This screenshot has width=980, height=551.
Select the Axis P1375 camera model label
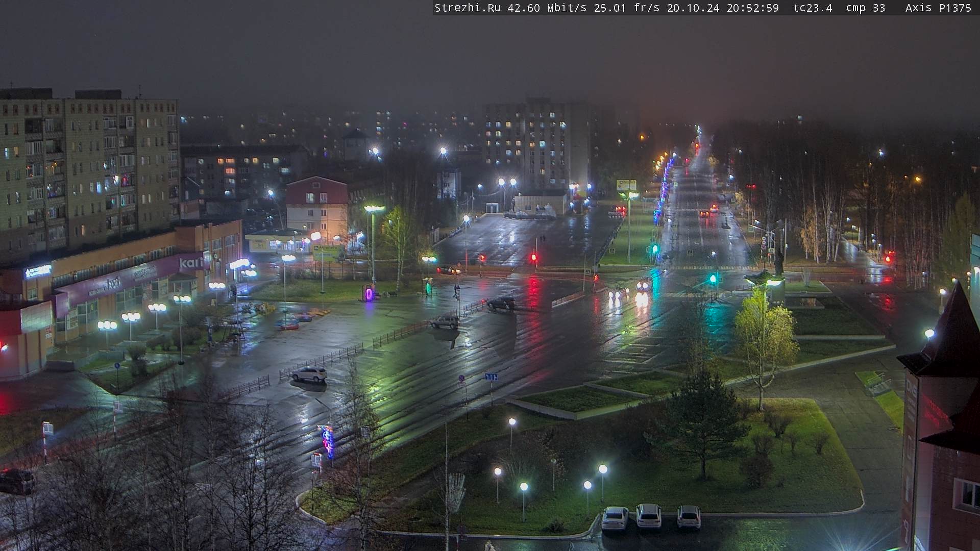[x=938, y=8]
